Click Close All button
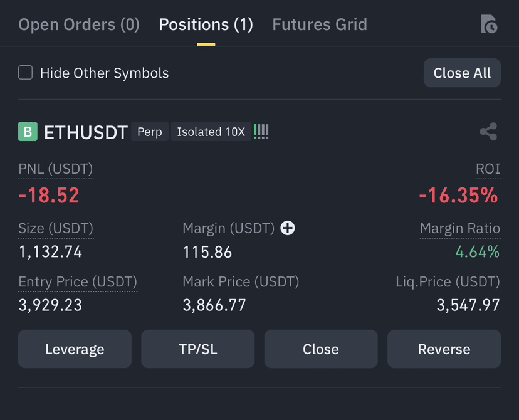 point(462,73)
